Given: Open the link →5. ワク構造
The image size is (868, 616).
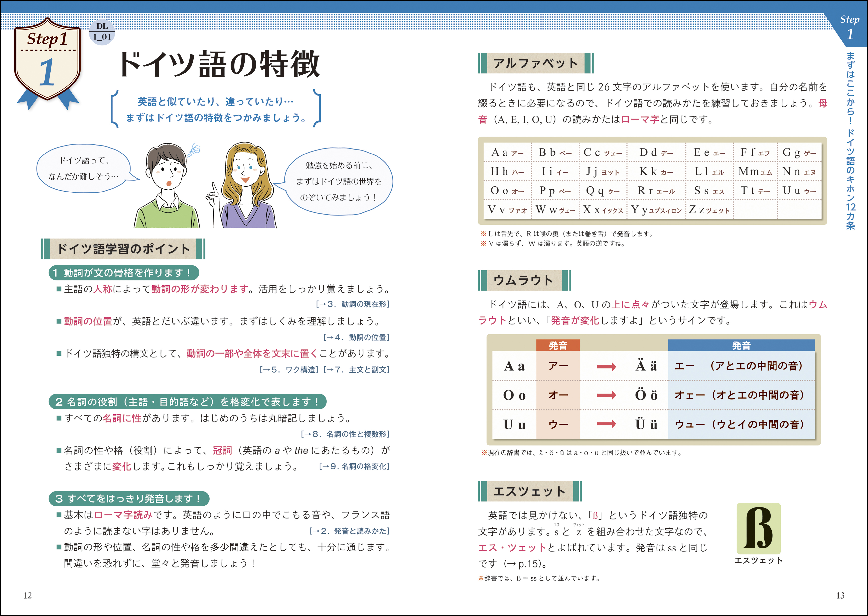Looking at the screenshot, I should [x=289, y=369].
